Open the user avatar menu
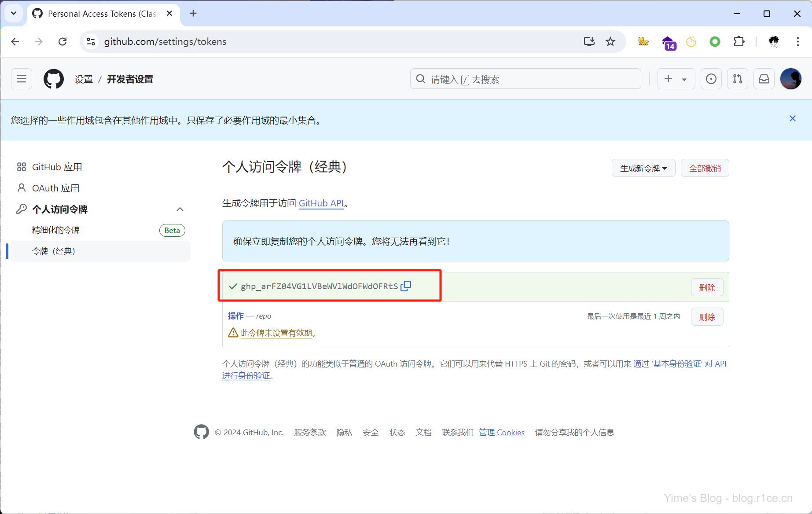The height and width of the screenshot is (514, 812). pyautogui.click(x=790, y=79)
